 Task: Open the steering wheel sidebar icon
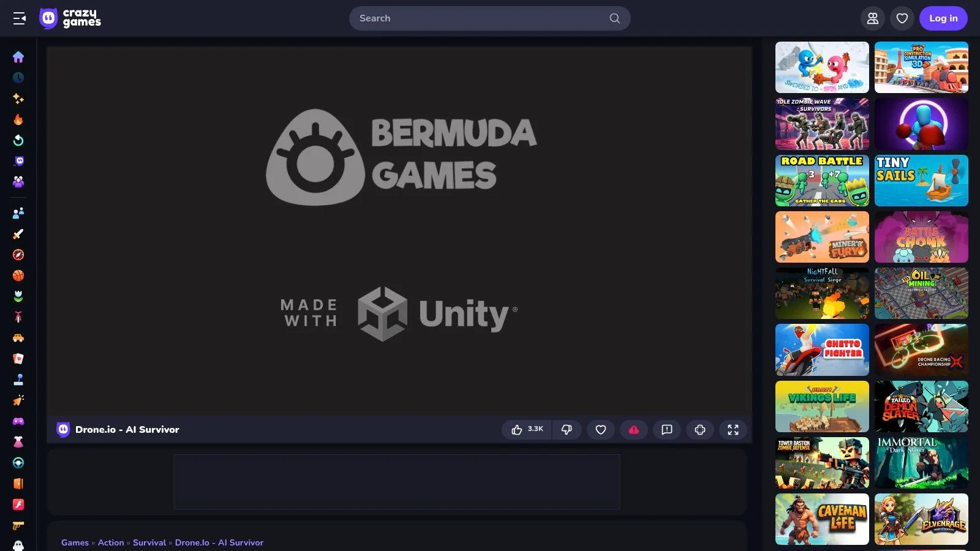tap(18, 463)
